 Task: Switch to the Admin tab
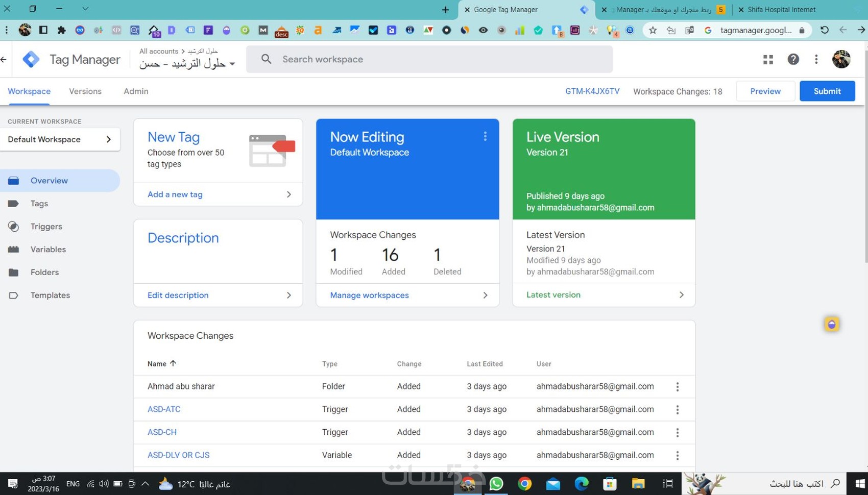point(136,91)
